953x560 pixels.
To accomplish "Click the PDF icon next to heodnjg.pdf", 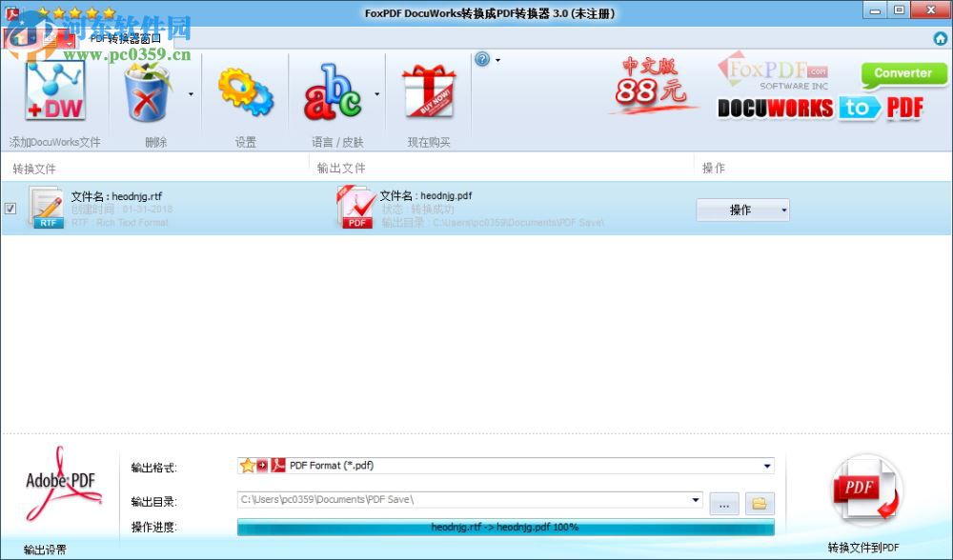I will [355, 208].
